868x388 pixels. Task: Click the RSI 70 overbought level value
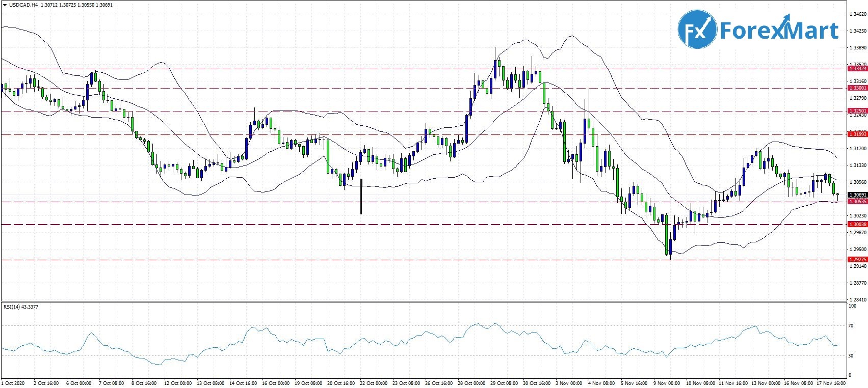[851, 326]
